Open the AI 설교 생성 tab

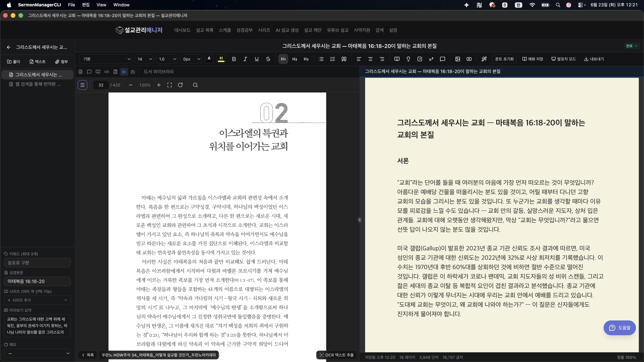[x=287, y=30]
